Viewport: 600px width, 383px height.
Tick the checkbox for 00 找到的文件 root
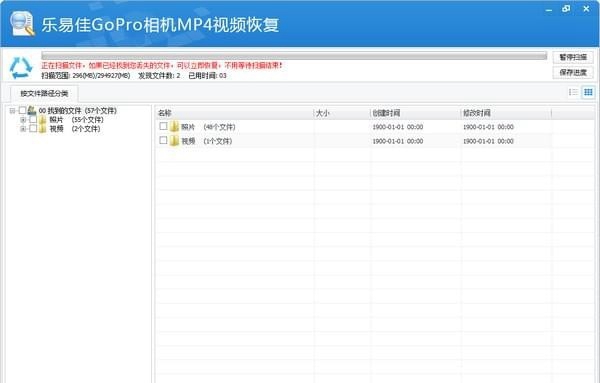point(22,110)
